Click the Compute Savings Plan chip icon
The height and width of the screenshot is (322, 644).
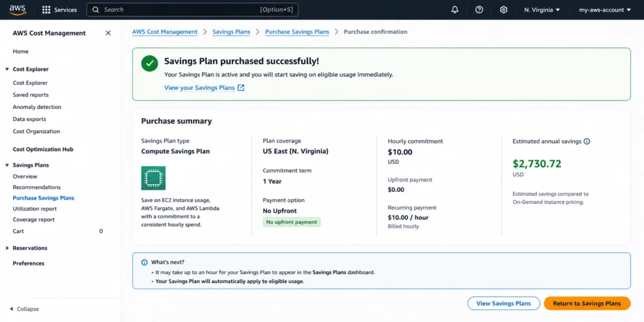click(153, 178)
